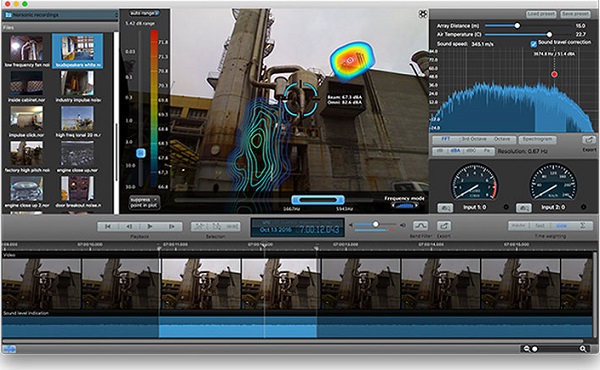Image resolution: width=600 pixels, height=370 pixels.
Task: Skip playback to the start
Action: click(x=108, y=227)
